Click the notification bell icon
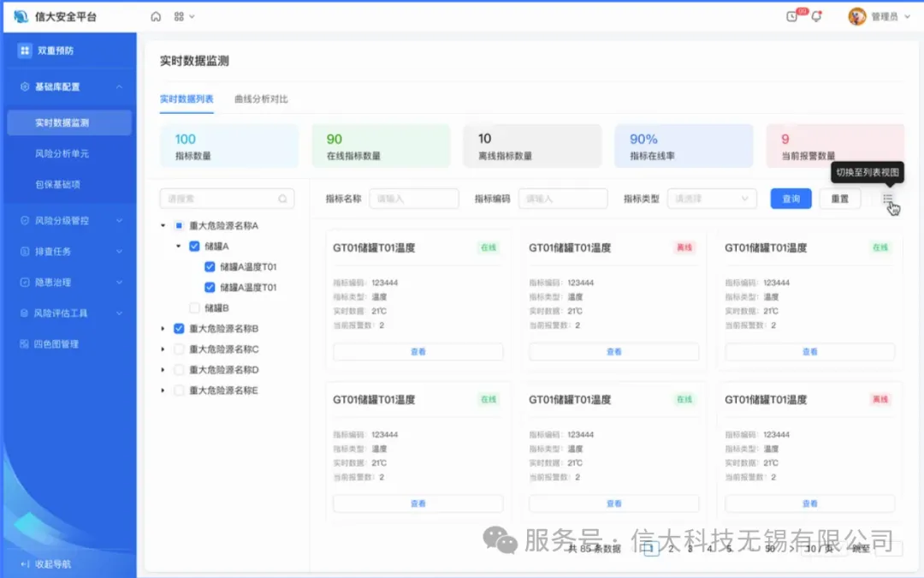This screenshot has height=578, width=924. tap(817, 15)
